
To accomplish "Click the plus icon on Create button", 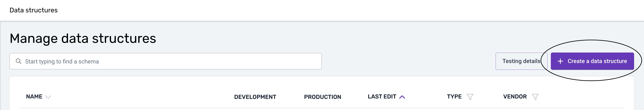I will tap(560, 61).
